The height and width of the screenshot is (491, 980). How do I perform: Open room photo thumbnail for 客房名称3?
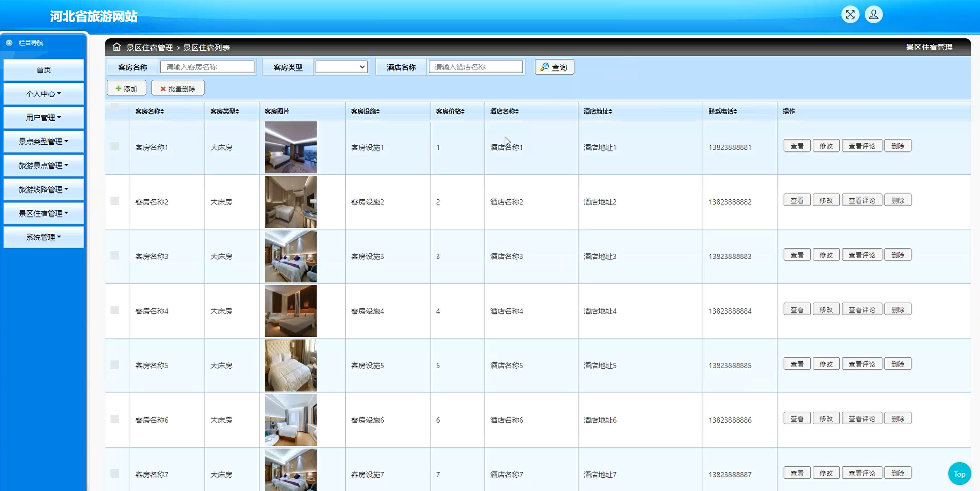(x=291, y=256)
